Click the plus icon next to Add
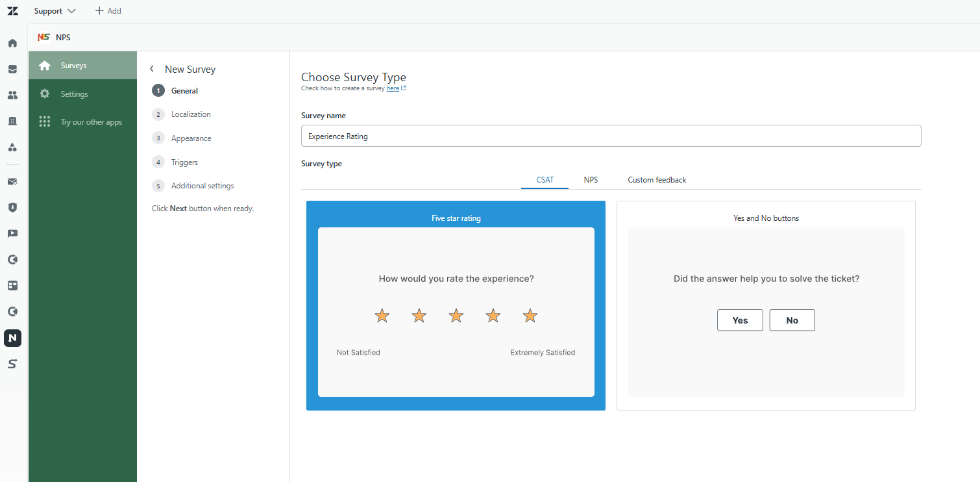The image size is (980, 482). coord(99,11)
